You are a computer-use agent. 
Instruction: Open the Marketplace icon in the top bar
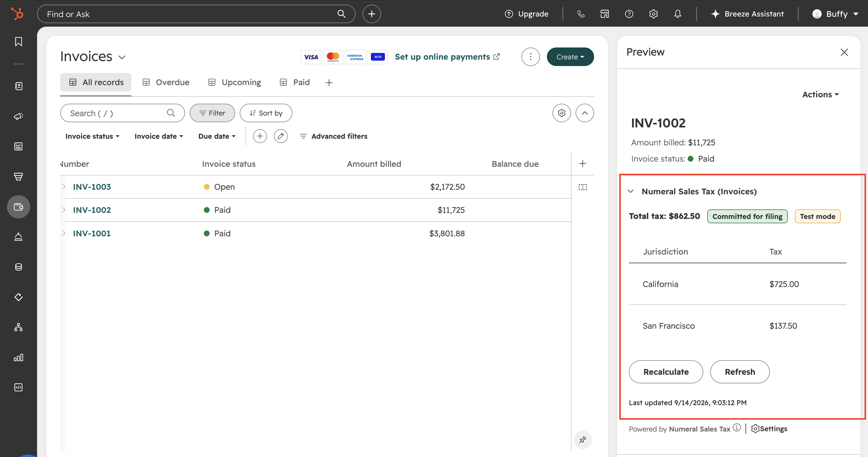[605, 14]
